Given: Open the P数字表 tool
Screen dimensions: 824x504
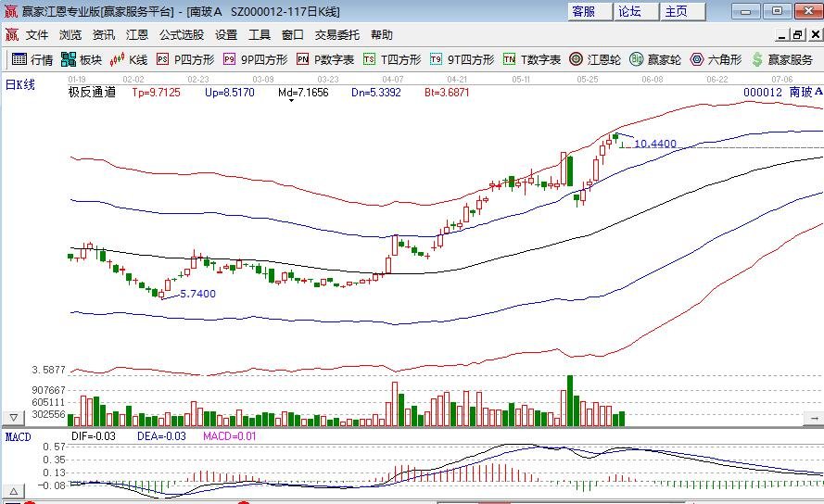Looking at the screenshot, I should [325, 59].
